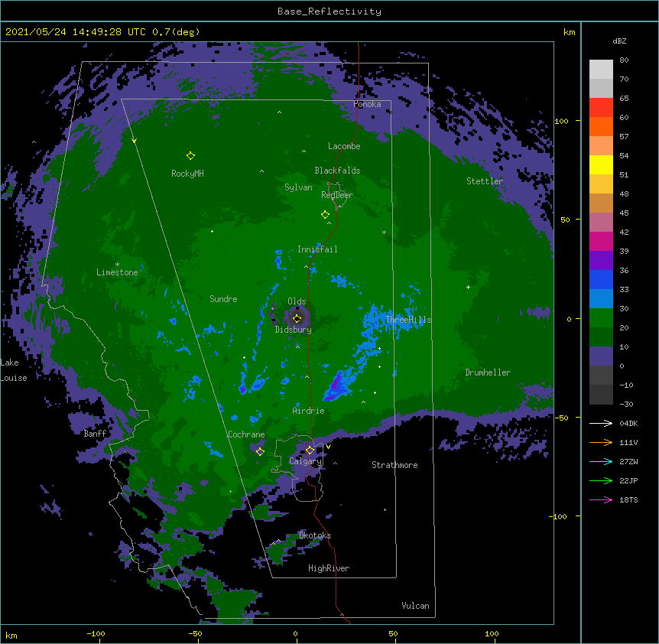This screenshot has height=644, width=659.
Task: Click the green 22JP arrow legend icon
Action: (x=601, y=480)
